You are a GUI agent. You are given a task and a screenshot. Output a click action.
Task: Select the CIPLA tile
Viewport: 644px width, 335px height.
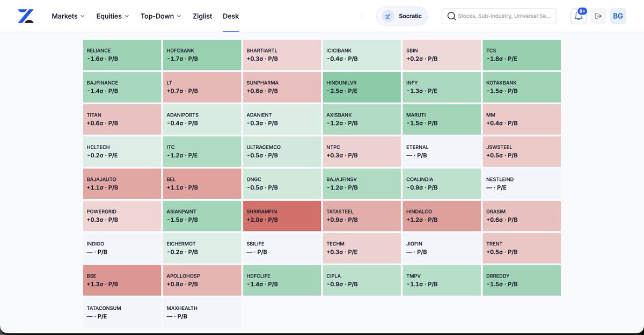click(362, 280)
